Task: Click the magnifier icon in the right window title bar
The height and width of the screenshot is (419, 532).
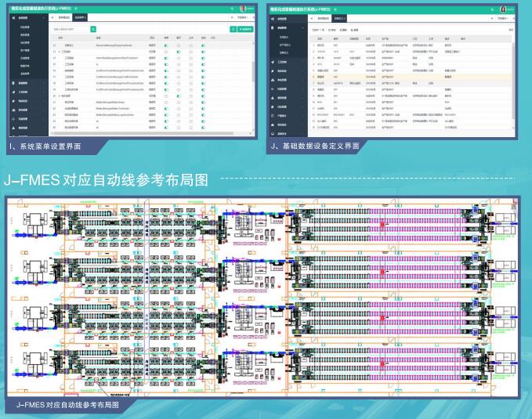Action: [494, 9]
